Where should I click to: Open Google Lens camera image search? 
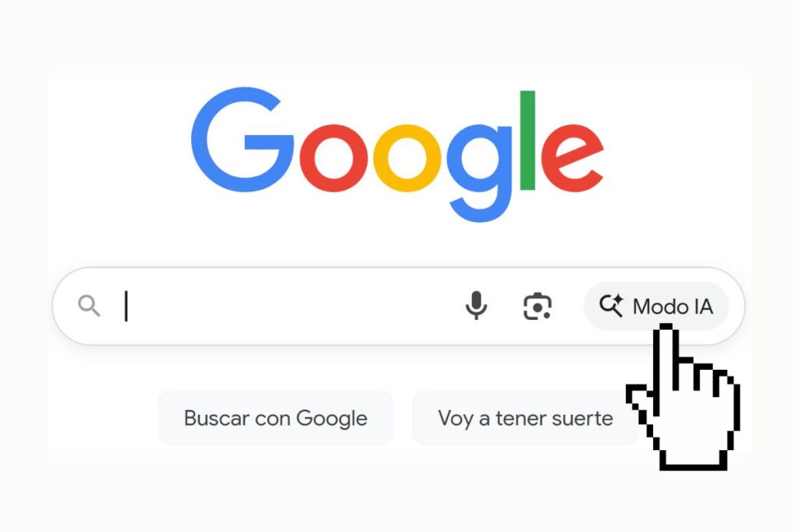pos(538,307)
